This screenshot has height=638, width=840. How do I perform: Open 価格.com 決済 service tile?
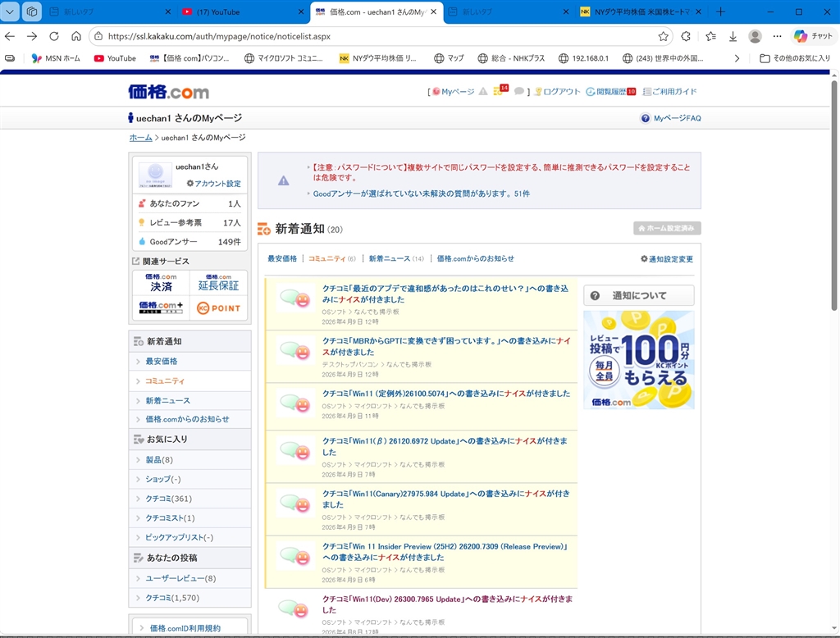[161, 283]
